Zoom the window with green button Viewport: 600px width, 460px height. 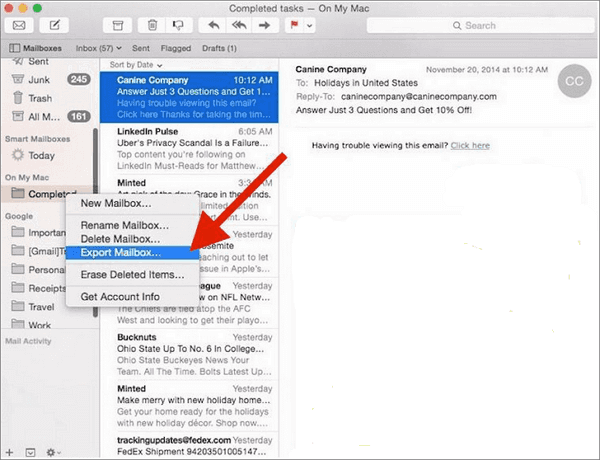tap(37, 8)
